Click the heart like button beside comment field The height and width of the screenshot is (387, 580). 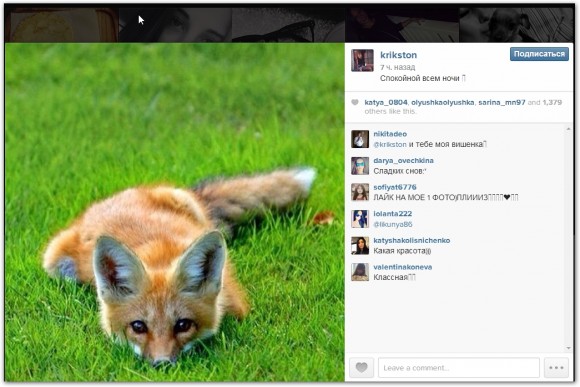pyautogui.click(x=361, y=367)
